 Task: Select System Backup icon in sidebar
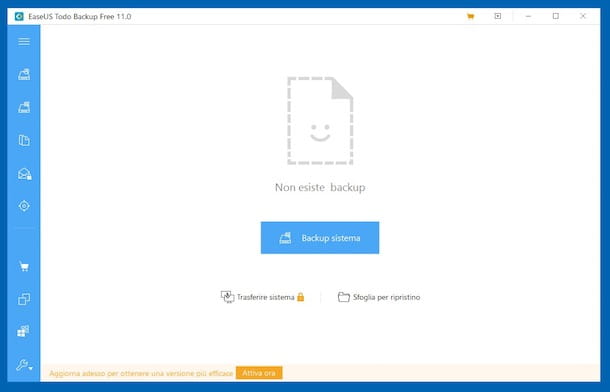tap(24, 107)
